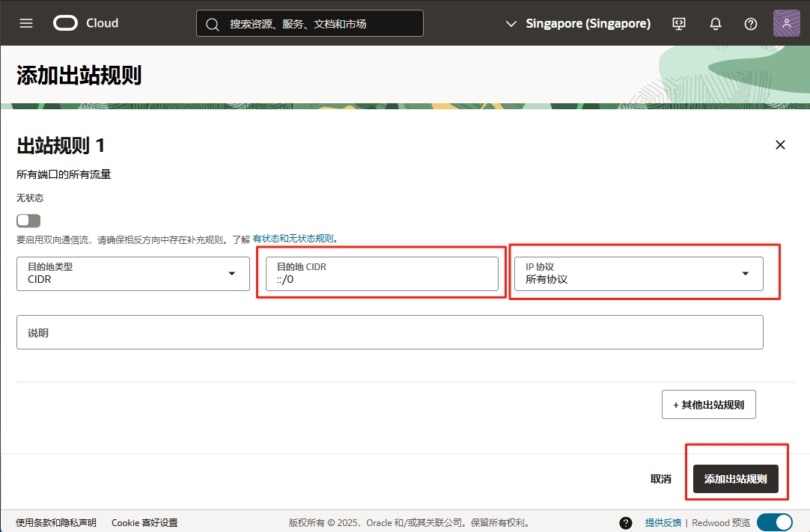Open the destination type CIDR dropdown

[133, 274]
